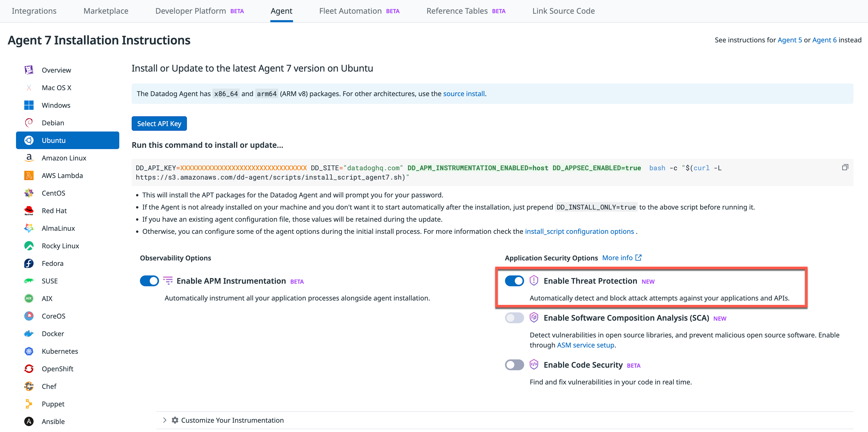Click the Enable Code Security label
This screenshot has height=432, width=868.
(x=583, y=365)
